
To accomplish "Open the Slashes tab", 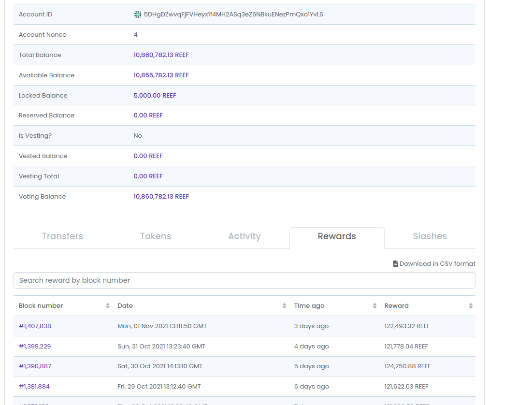I will click(430, 236).
